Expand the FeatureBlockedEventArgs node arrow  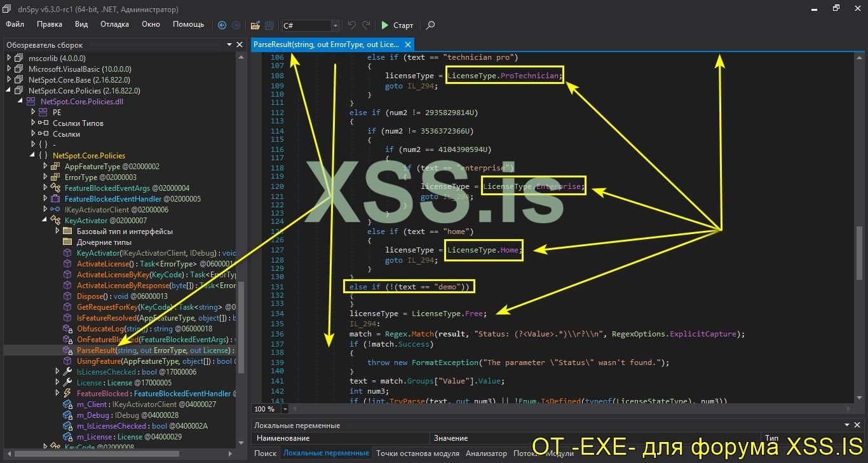[x=45, y=188]
